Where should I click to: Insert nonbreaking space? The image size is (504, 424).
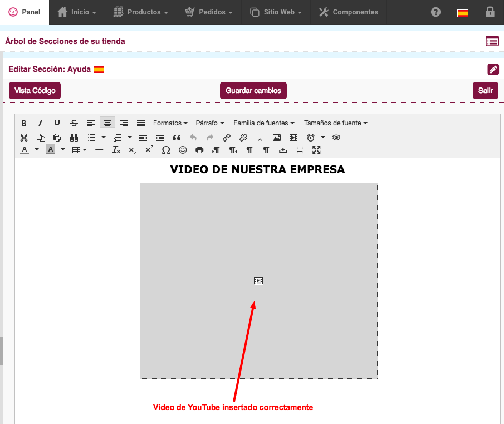click(x=283, y=150)
